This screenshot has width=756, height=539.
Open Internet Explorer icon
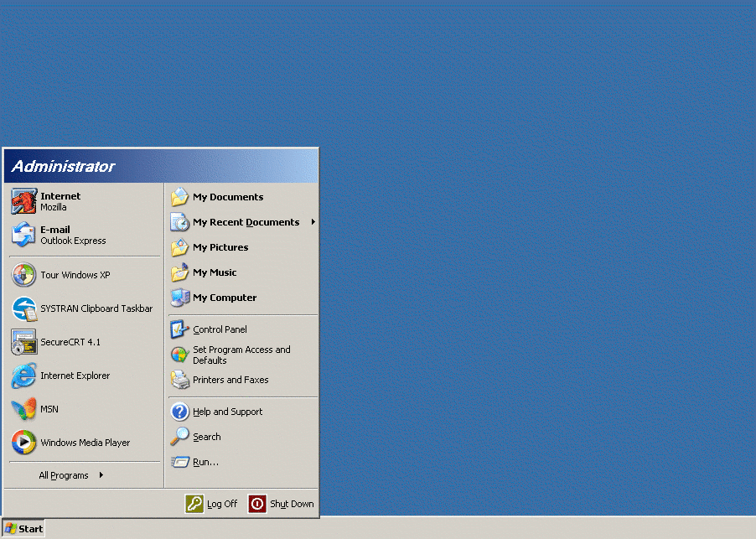(x=23, y=376)
